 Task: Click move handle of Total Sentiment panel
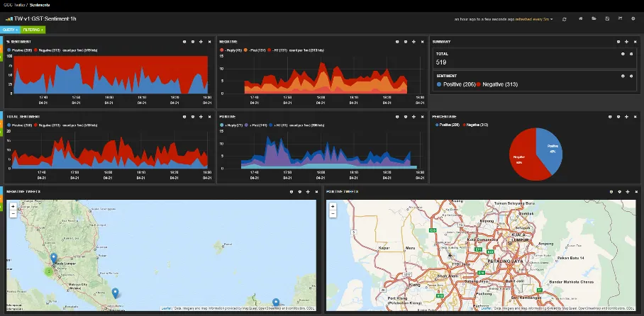pyautogui.click(x=201, y=117)
